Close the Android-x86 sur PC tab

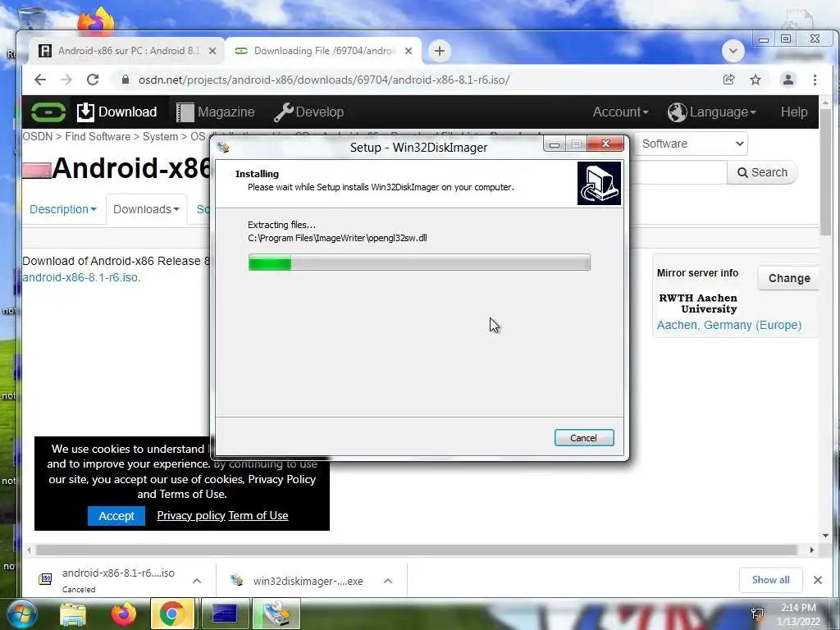coord(212,51)
